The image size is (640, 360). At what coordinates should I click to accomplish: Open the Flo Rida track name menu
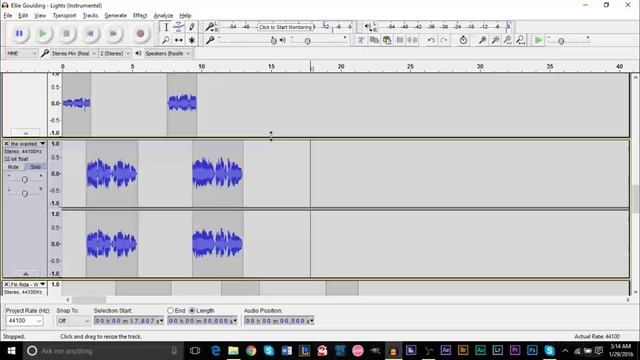pos(28,284)
